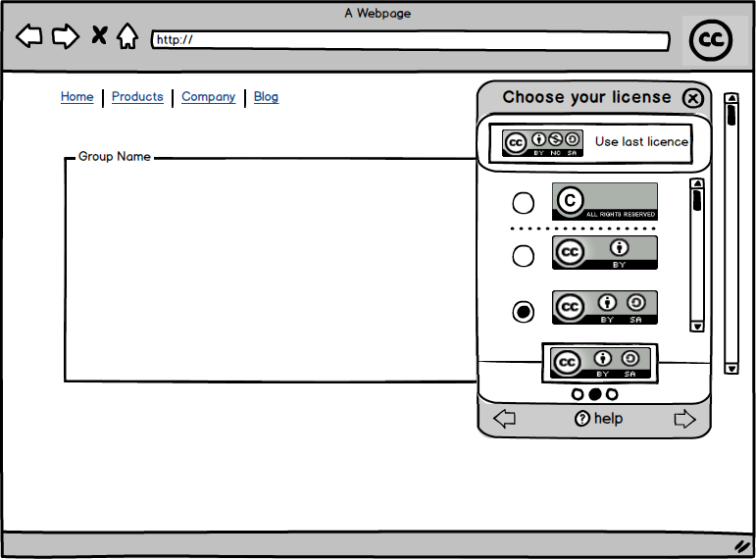
Task: Close the Choose your license panel
Action: coord(693,98)
